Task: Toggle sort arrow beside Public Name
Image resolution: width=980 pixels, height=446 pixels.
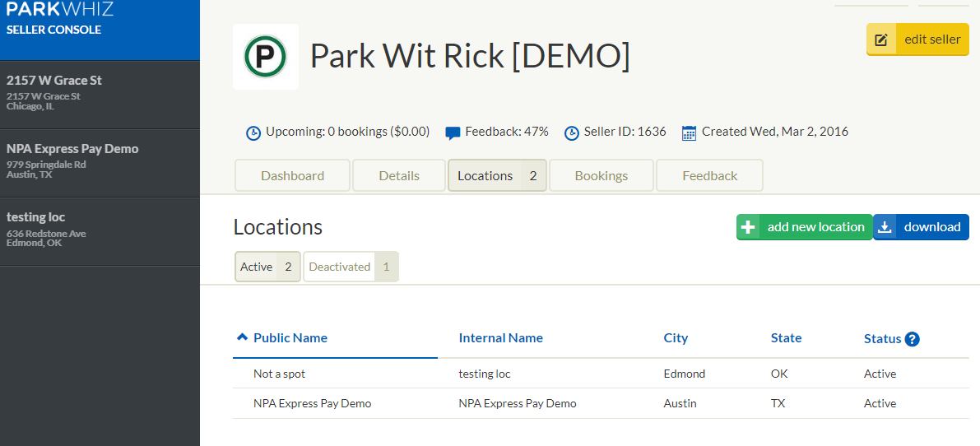Action: [x=243, y=337]
